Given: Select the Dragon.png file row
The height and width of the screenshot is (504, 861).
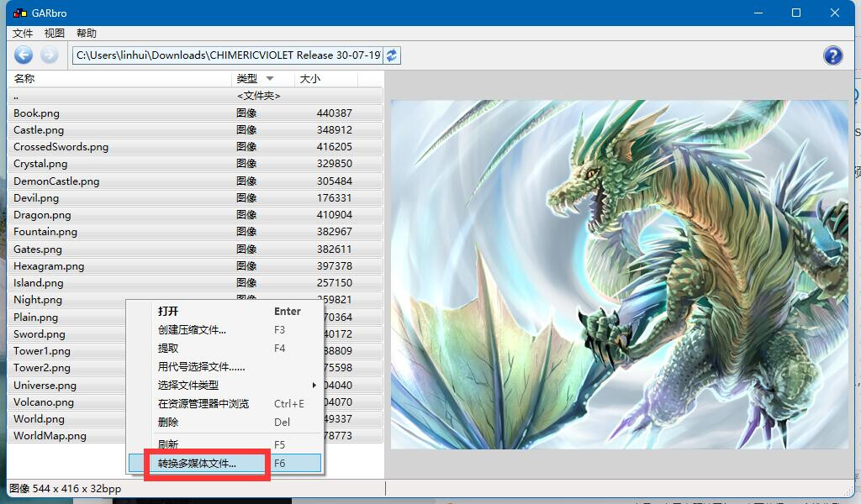Looking at the screenshot, I should click(195, 215).
